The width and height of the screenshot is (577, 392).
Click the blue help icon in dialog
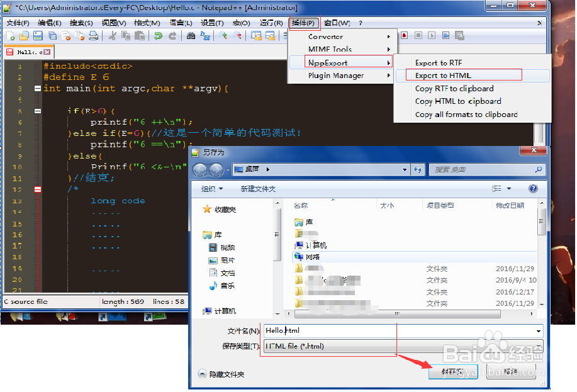point(533,189)
